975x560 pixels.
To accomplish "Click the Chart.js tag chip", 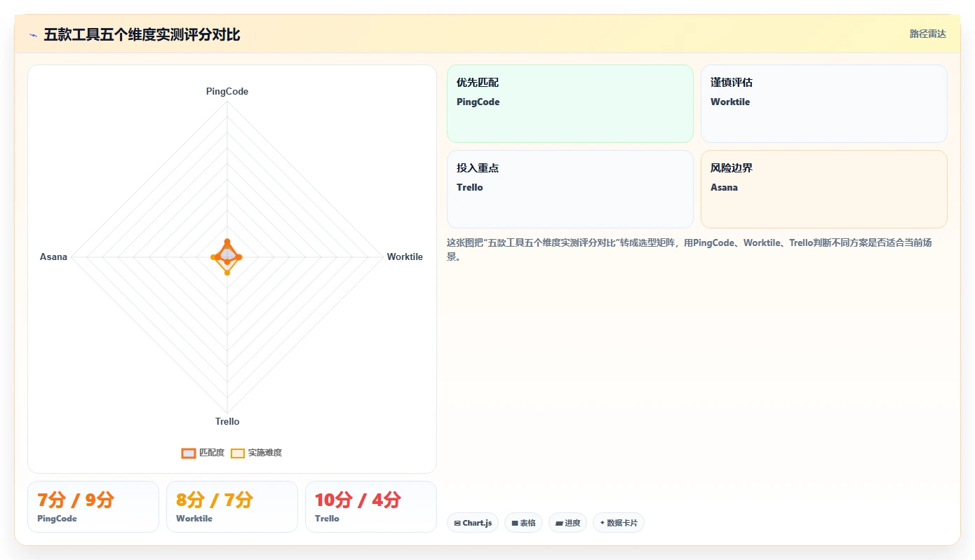I will (x=473, y=523).
